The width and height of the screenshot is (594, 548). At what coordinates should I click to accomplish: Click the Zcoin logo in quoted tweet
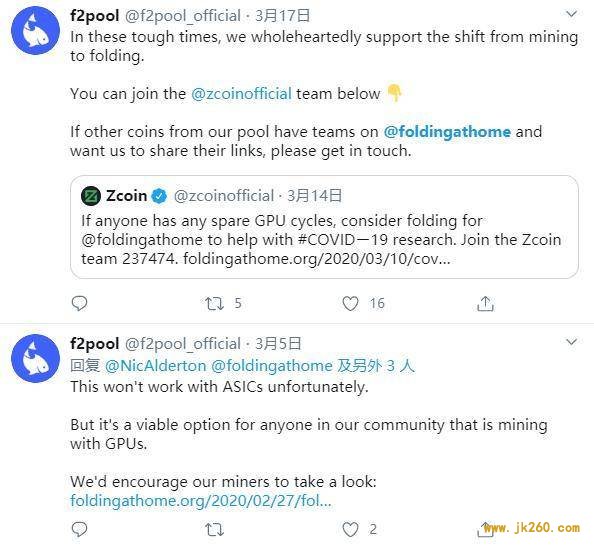pyautogui.click(x=91, y=196)
